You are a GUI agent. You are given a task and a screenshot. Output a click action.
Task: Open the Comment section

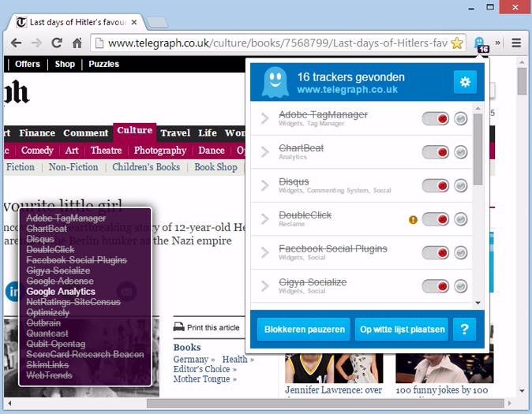(x=85, y=133)
